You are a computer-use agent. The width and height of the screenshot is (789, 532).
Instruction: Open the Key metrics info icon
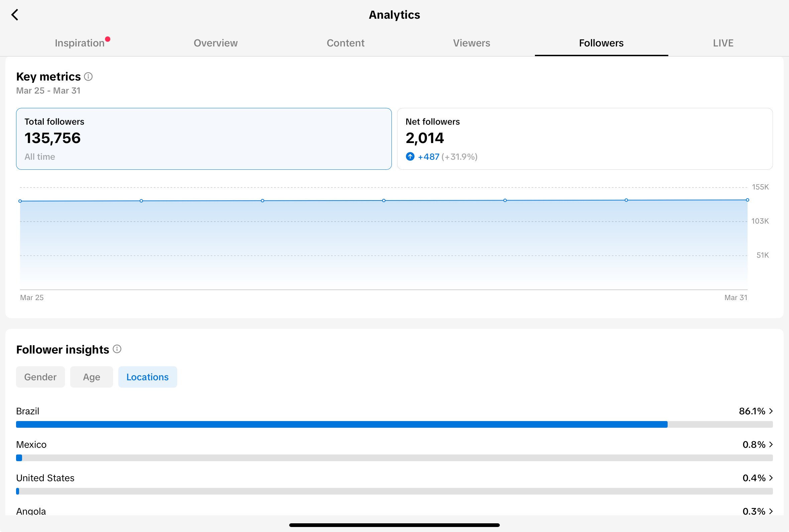[x=88, y=77]
